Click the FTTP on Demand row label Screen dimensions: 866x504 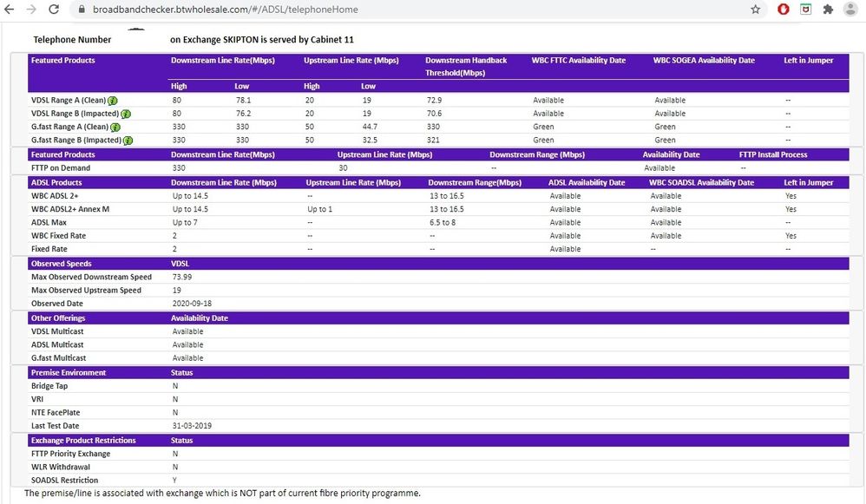[61, 168]
